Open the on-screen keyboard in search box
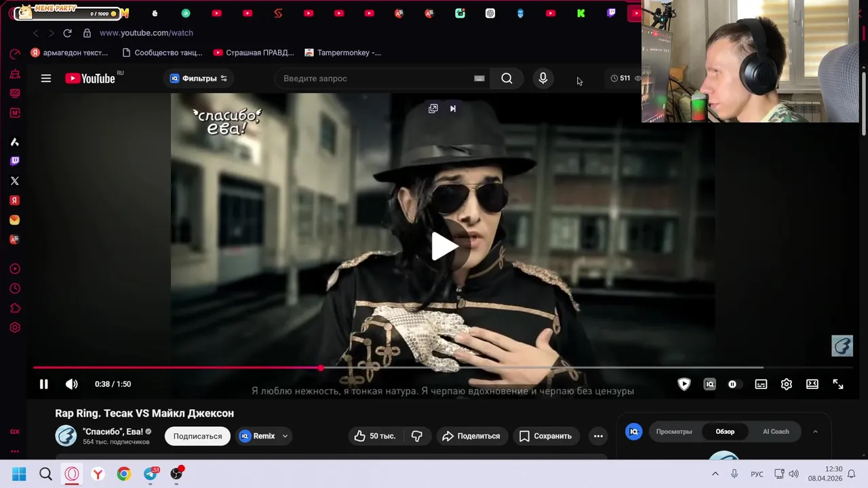This screenshot has width=868, height=488. pos(479,79)
